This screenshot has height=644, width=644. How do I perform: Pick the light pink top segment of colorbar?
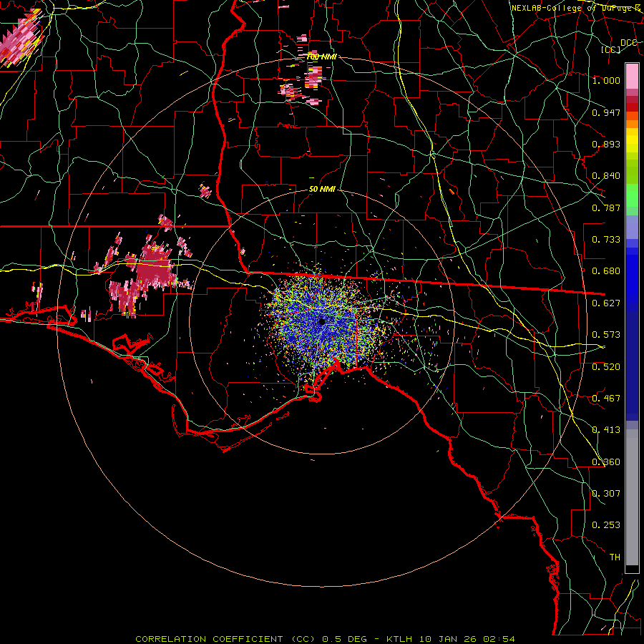click(632, 76)
